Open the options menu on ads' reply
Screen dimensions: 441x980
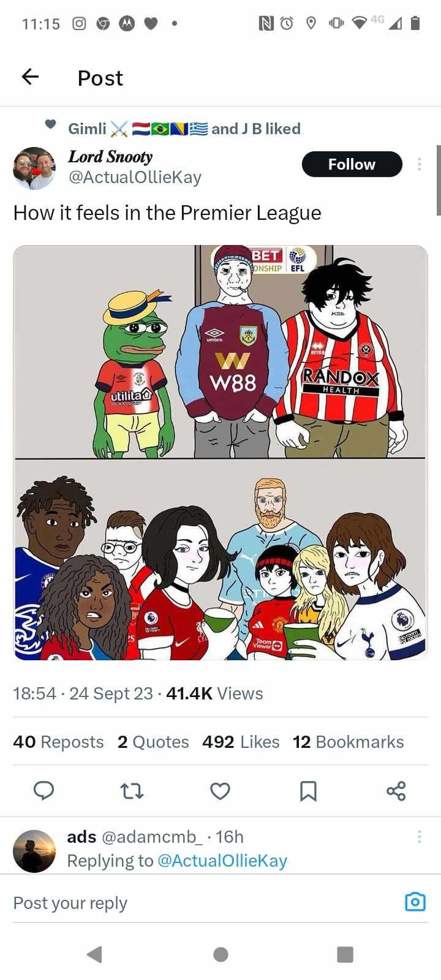(420, 837)
